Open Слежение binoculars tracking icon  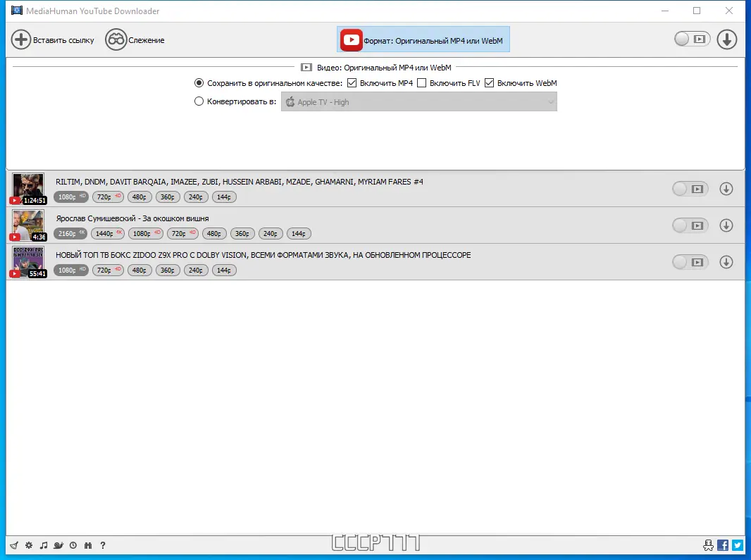(x=116, y=39)
